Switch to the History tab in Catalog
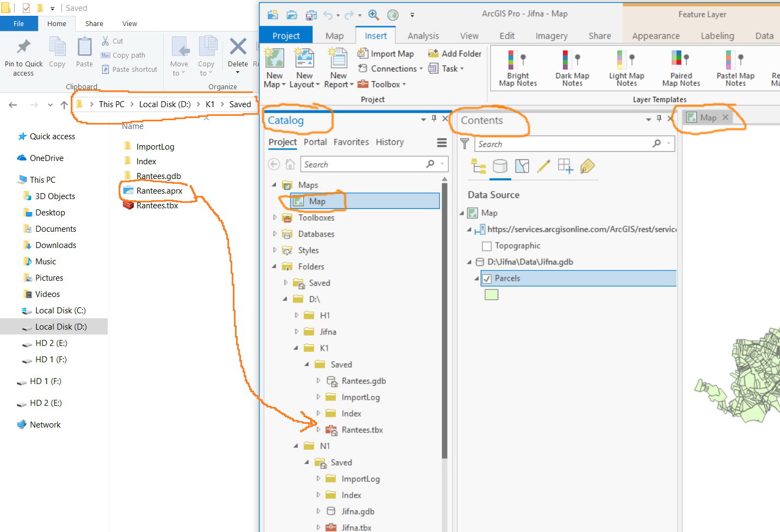Screen dimensions: 780x532 (x=389, y=142)
